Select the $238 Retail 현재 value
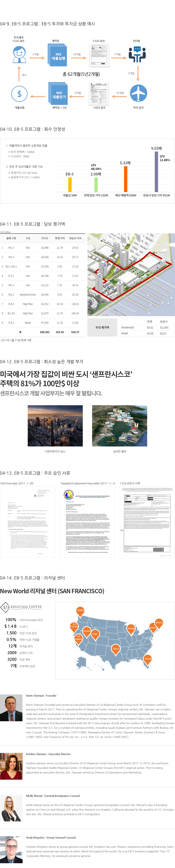 click(x=150, y=333)
